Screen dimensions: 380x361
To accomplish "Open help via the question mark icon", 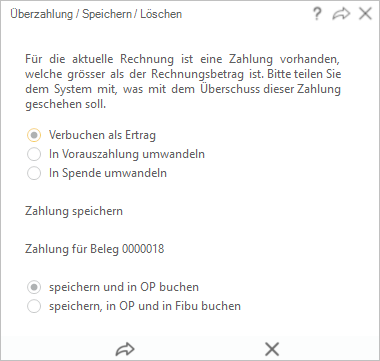I will click(x=317, y=14).
